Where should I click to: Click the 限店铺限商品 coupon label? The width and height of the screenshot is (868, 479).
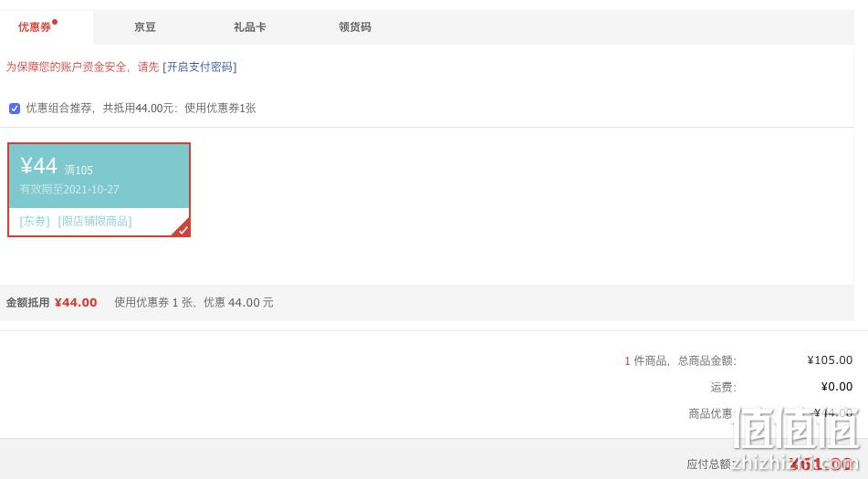[95, 221]
